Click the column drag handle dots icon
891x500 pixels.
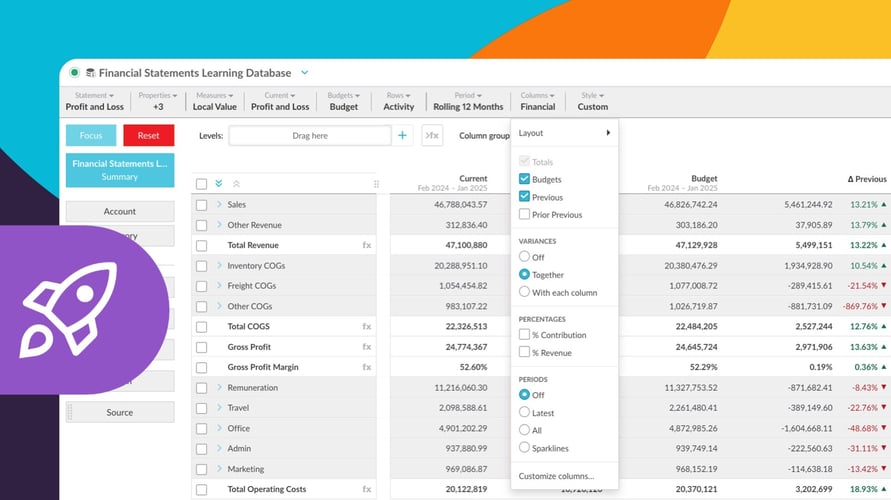pyautogui.click(x=376, y=184)
